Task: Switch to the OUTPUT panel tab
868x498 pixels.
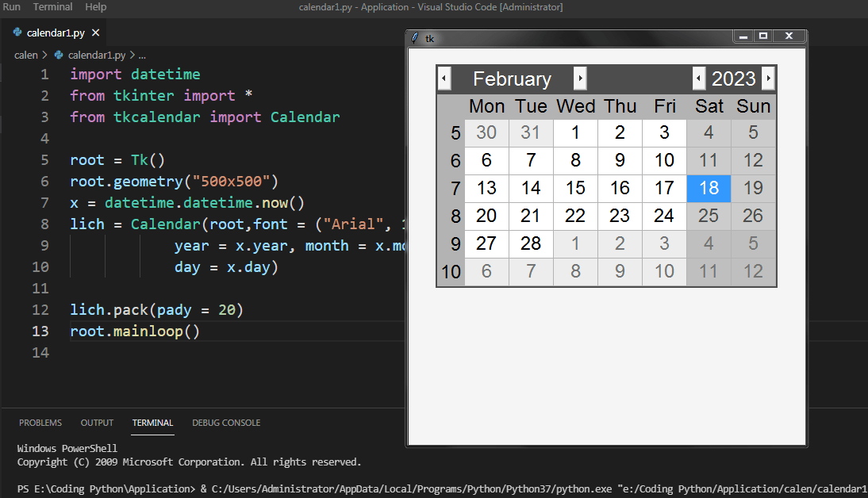Action: pyautogui.click(x=97, y=423)
